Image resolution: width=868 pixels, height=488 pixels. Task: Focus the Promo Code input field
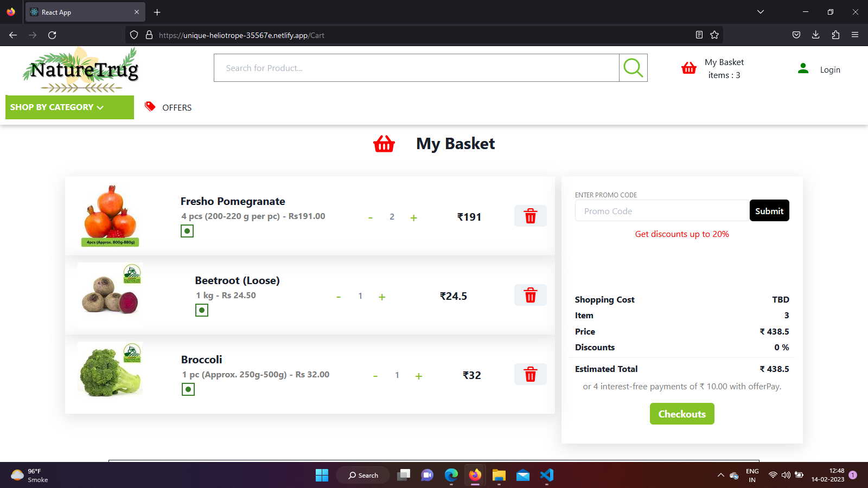click(x=662, y=211)
